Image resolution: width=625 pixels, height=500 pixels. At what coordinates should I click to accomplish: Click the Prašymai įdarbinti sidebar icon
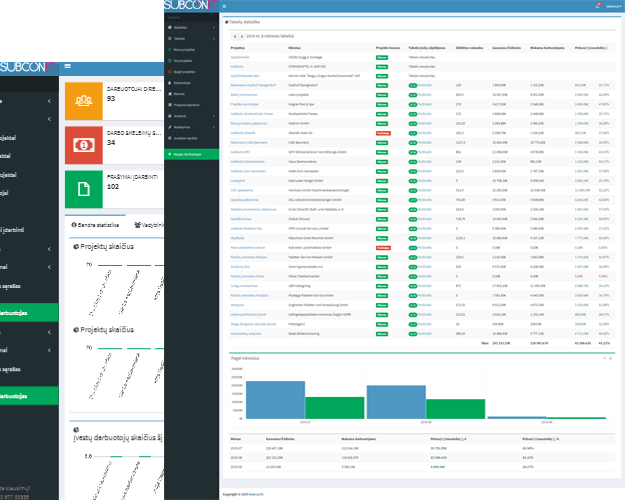click(x=170, y=105)
